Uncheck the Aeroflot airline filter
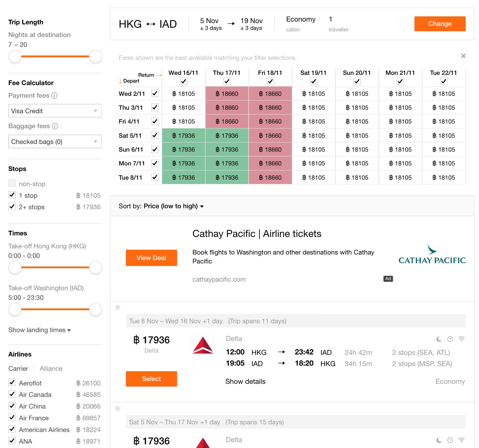Viewport: 479px width, 448px height. [12, 383]
